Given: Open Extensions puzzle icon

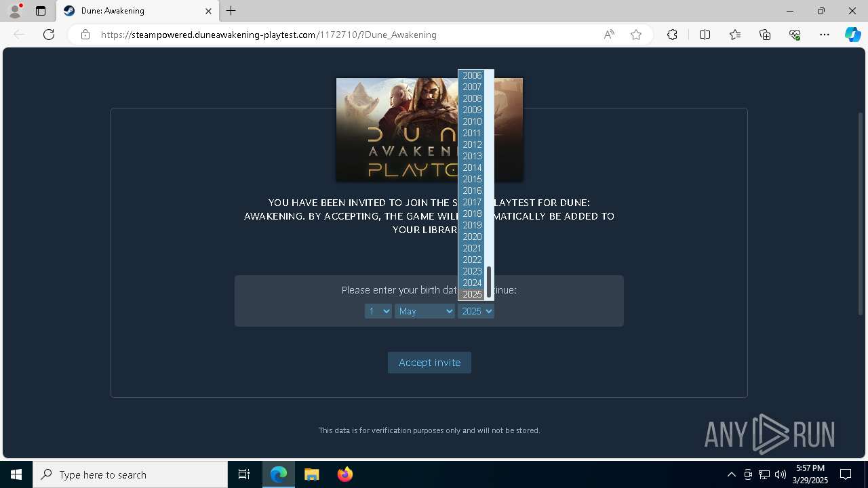Looking at the screenshot, I should [672, 35].
